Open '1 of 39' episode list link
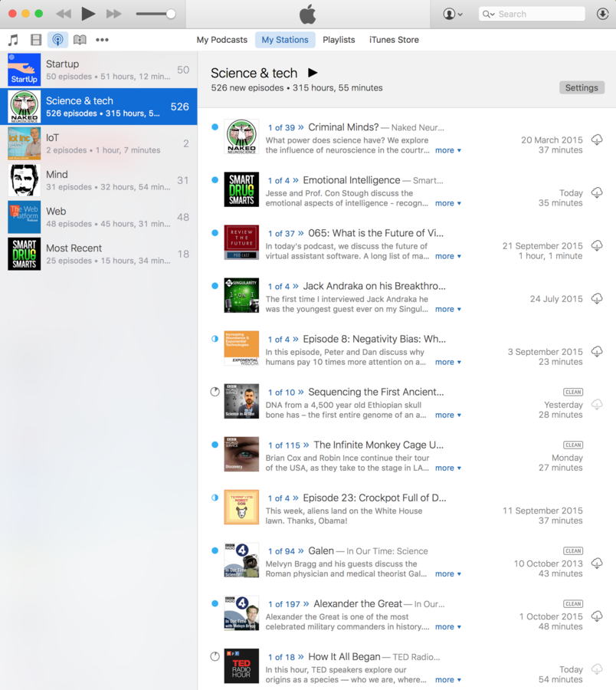 click(286, 127)
